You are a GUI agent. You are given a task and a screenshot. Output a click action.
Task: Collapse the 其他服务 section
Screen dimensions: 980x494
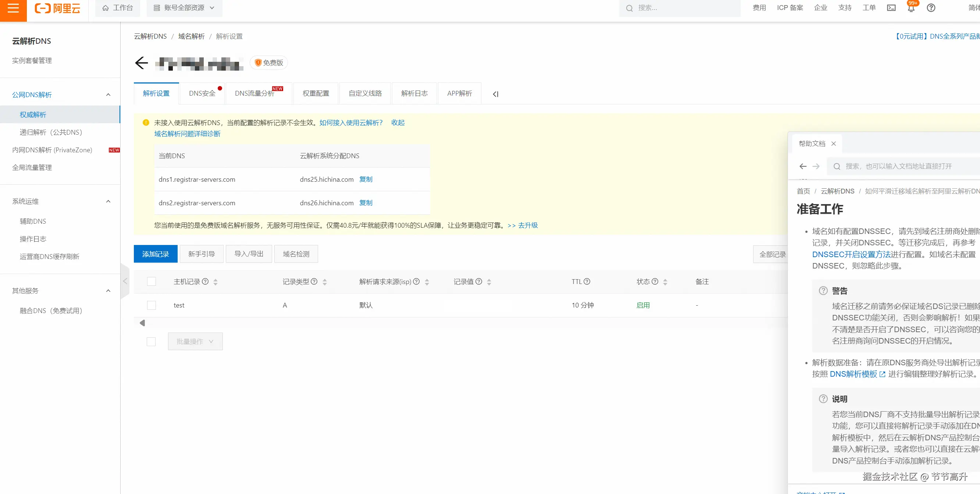[x=108, y=291]
